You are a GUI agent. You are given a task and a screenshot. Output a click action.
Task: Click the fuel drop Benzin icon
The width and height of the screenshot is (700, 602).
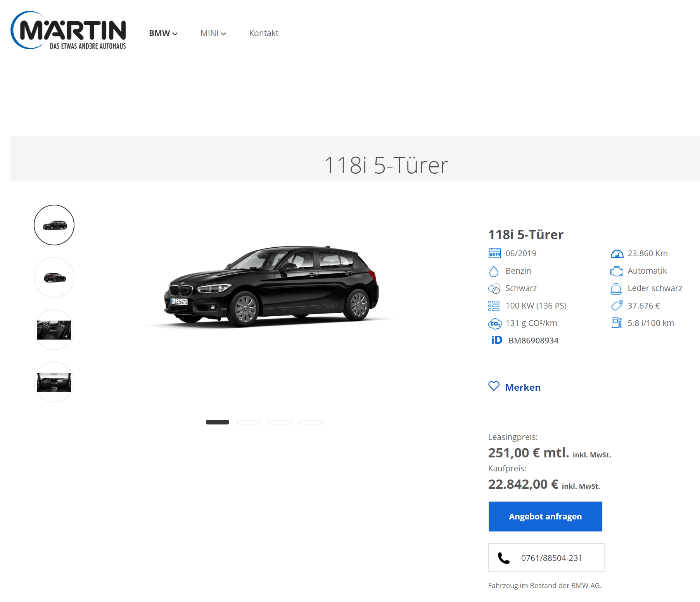(494, 271)
